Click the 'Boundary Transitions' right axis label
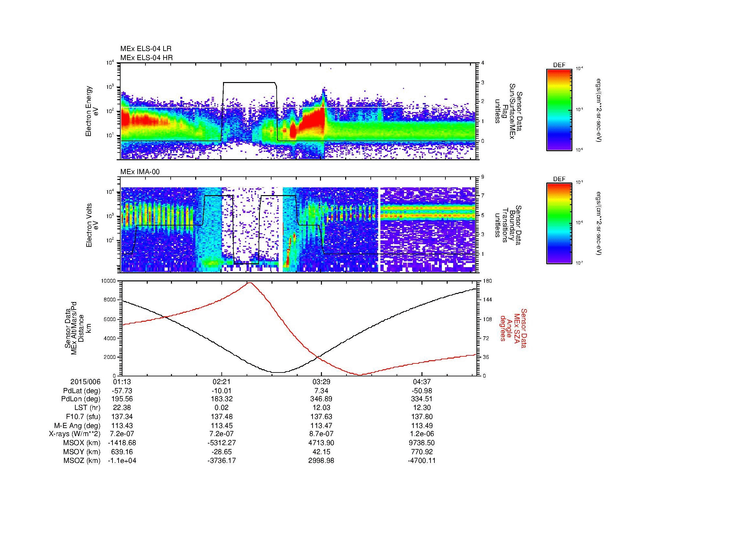This screenshot has height=534, width=756. (x=508, y=225)
